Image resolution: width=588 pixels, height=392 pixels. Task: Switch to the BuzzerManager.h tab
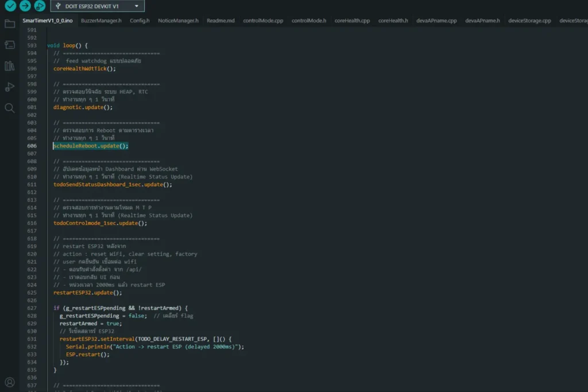[101, 21]
